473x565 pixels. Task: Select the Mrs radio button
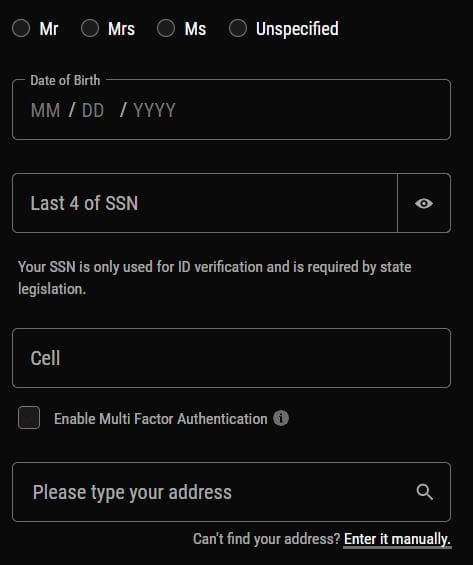click(90, 28)
